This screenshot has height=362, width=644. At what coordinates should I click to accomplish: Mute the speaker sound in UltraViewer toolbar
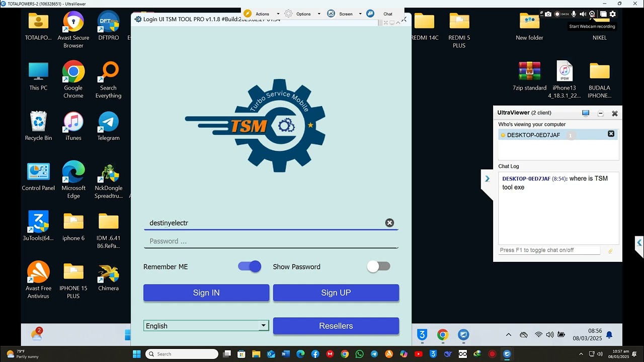[583, 14]
